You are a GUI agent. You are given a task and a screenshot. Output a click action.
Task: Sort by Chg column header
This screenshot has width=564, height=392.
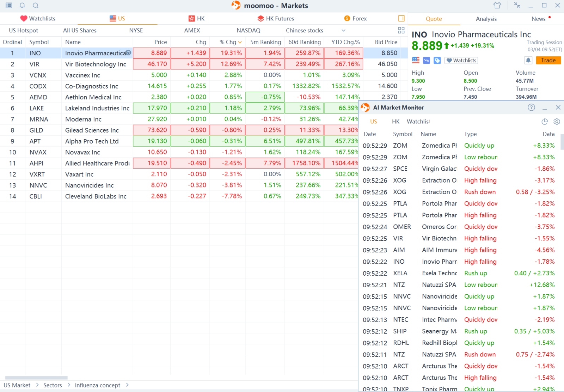tap(201, 42)
